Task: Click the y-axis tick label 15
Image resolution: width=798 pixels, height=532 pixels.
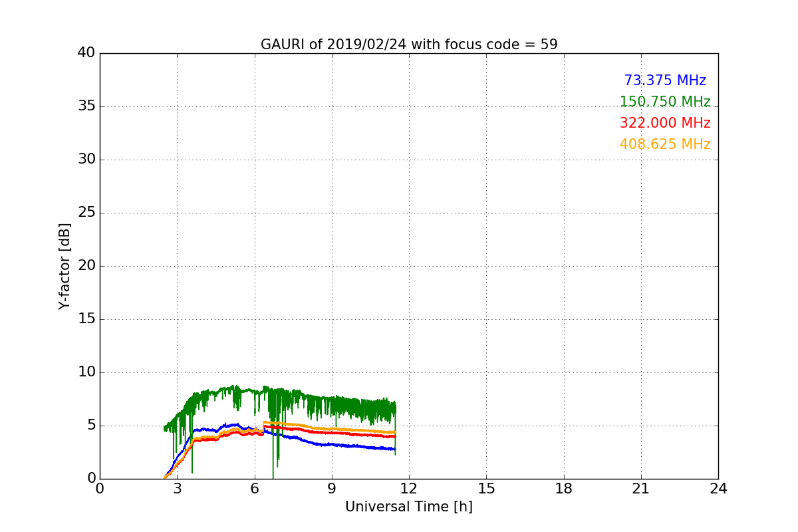Action: tap(86, 319)
